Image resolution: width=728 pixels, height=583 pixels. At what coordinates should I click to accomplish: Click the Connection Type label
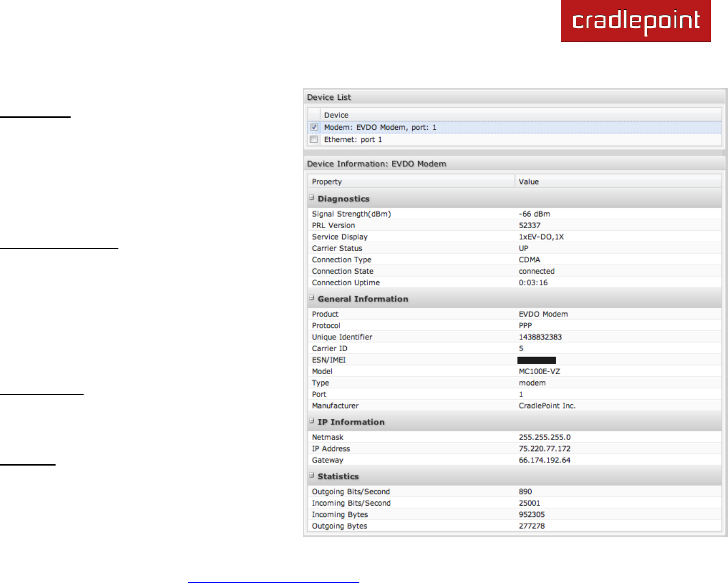pos(342,259)
